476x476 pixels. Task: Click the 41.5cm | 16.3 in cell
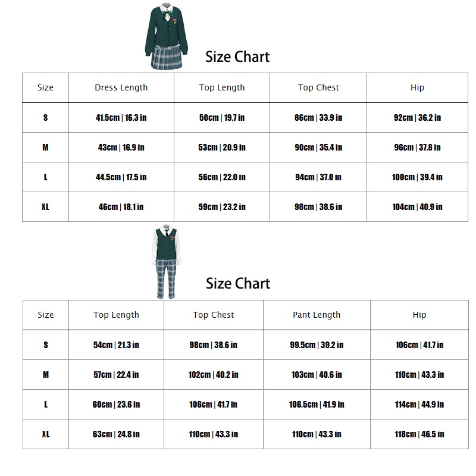tap(121, 118)
